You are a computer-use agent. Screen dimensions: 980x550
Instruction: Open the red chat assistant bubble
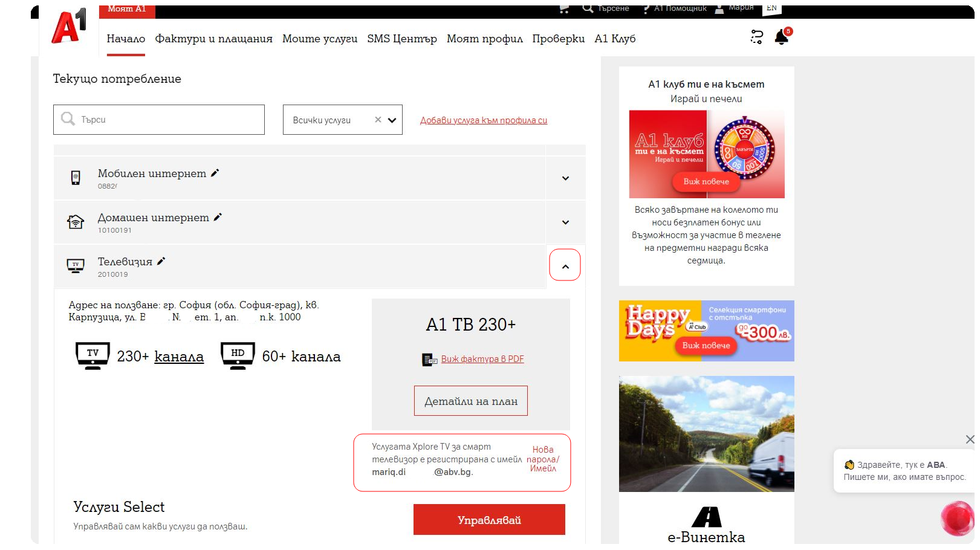957,519
